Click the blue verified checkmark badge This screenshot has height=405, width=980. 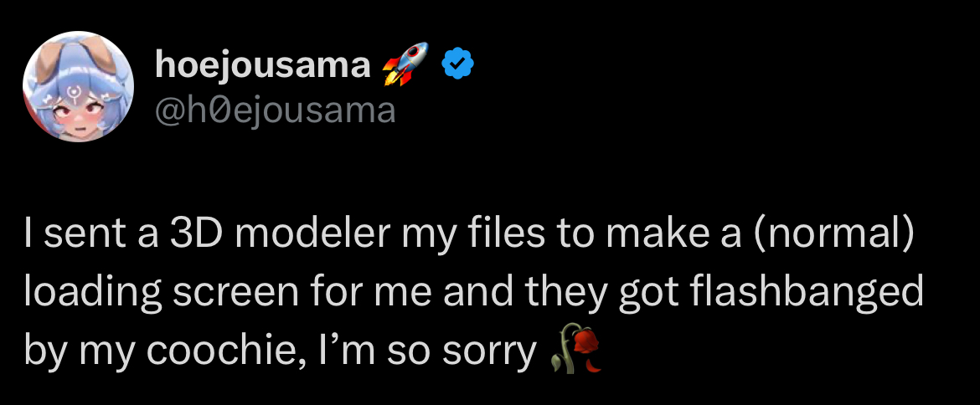click(x=458, y=64)
